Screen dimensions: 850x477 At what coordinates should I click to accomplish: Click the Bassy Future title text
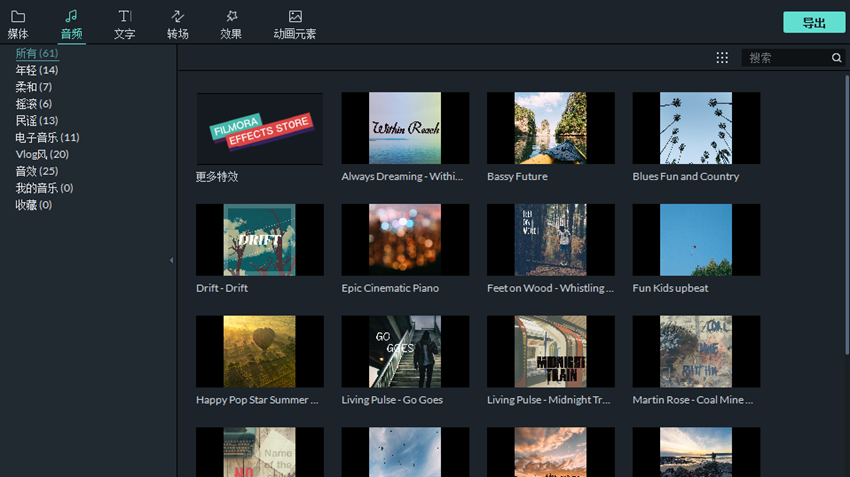point(517,177)
